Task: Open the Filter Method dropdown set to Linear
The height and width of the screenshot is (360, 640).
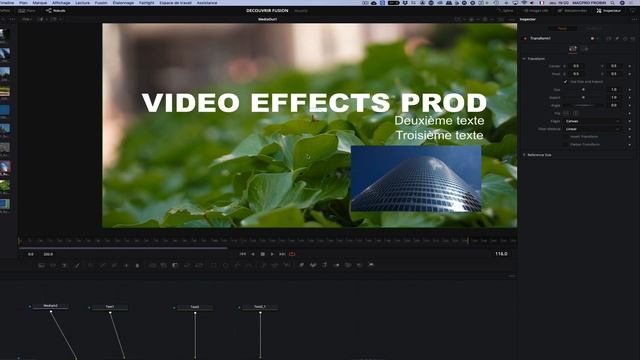Action: pos(593,129)
